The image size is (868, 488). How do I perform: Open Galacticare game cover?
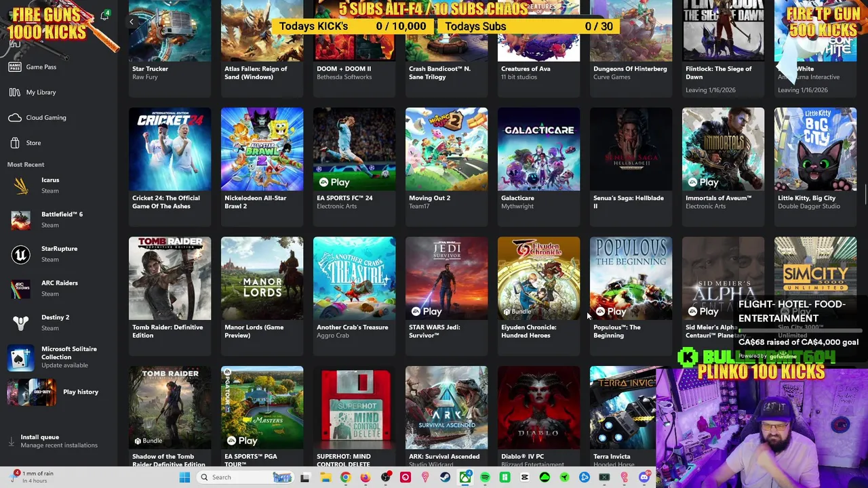pos(538,148)
